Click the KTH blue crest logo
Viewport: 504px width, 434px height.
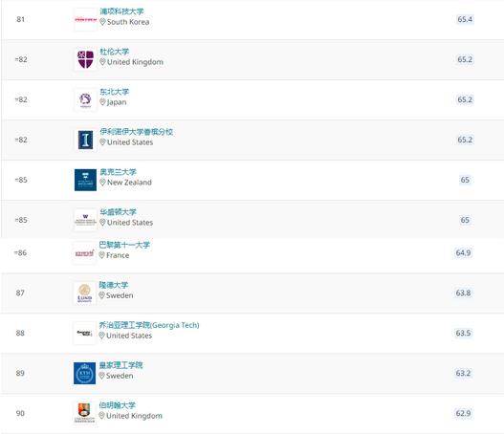(x=84, y=373)
